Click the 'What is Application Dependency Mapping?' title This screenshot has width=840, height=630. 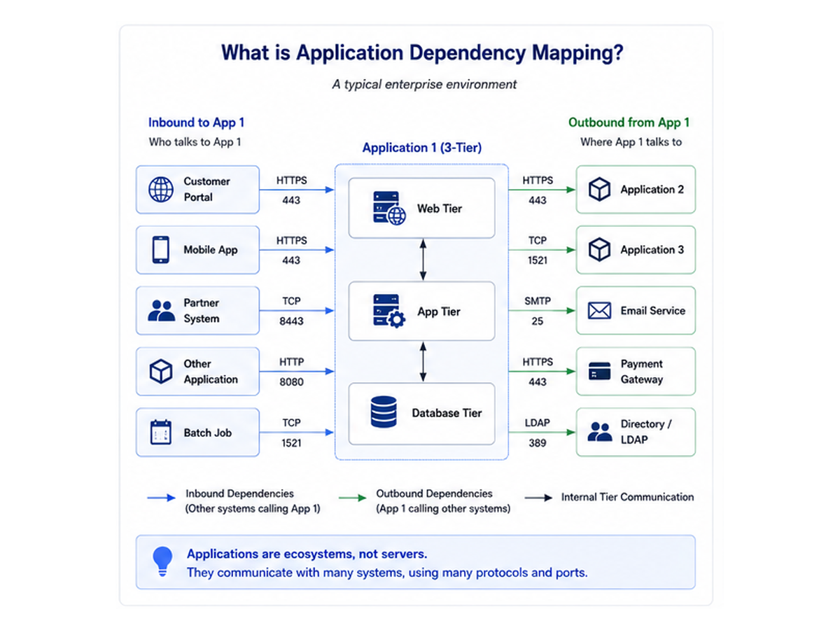[x=421, y=53]
